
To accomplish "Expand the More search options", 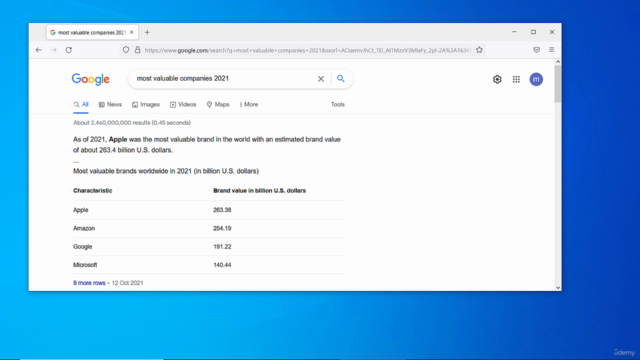I will coord(249,104).
